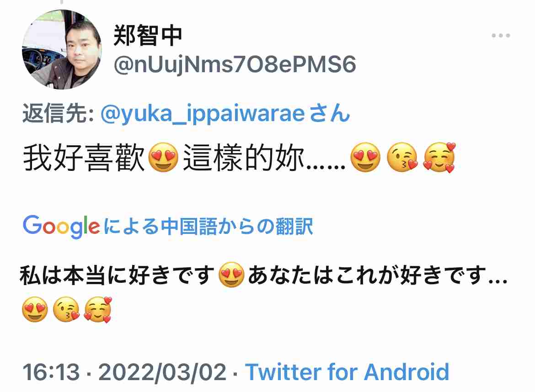Image resolution: width=535 pixels, height=392 pixels.
Task: Select the original Chinese tweet text 我好喜歡
Action: 84,158
